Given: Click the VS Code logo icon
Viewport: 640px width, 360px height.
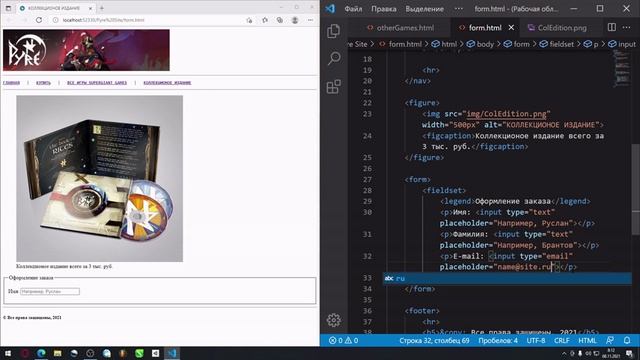Looking at the screenshot, I should tap(330, 9).
